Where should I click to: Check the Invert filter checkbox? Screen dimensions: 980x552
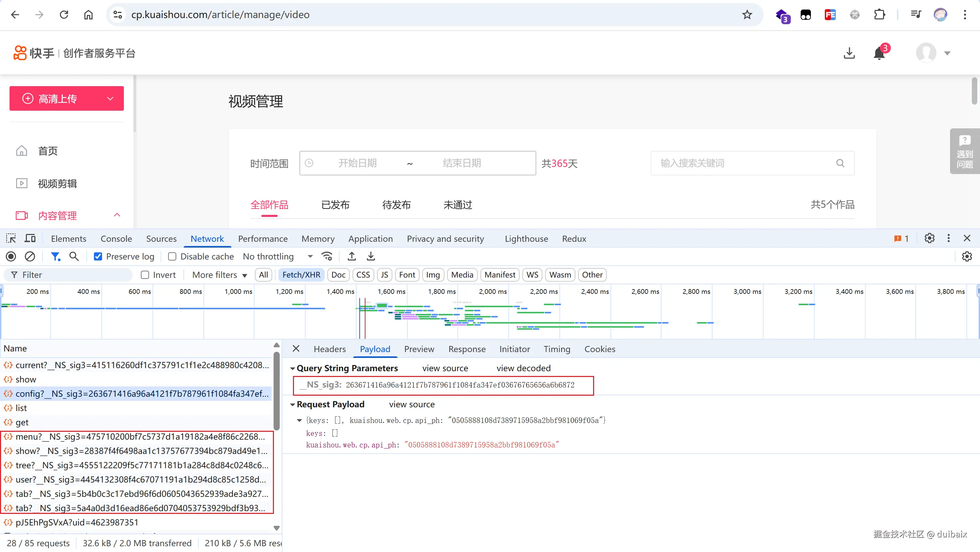click(x=145, y=275)
